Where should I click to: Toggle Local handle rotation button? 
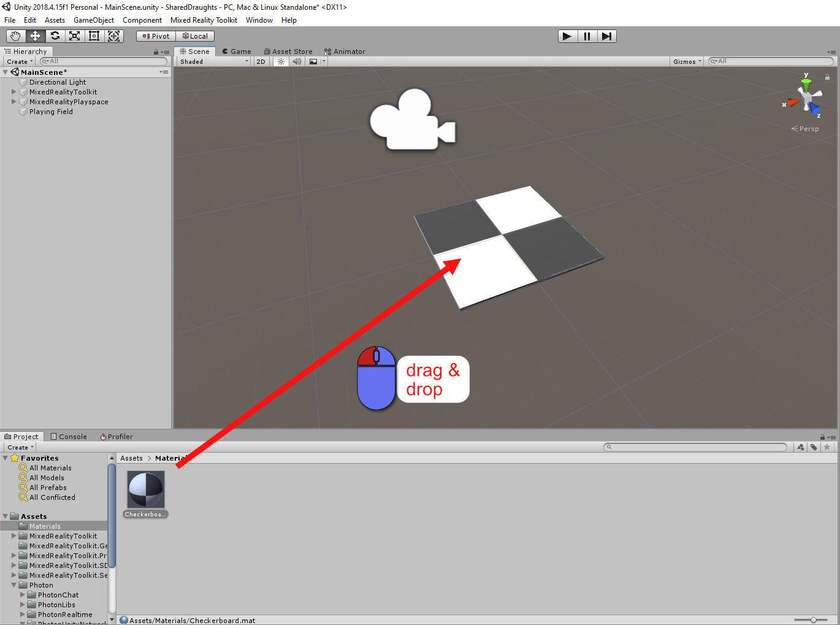pyautogui.click(x=195, y=36)
